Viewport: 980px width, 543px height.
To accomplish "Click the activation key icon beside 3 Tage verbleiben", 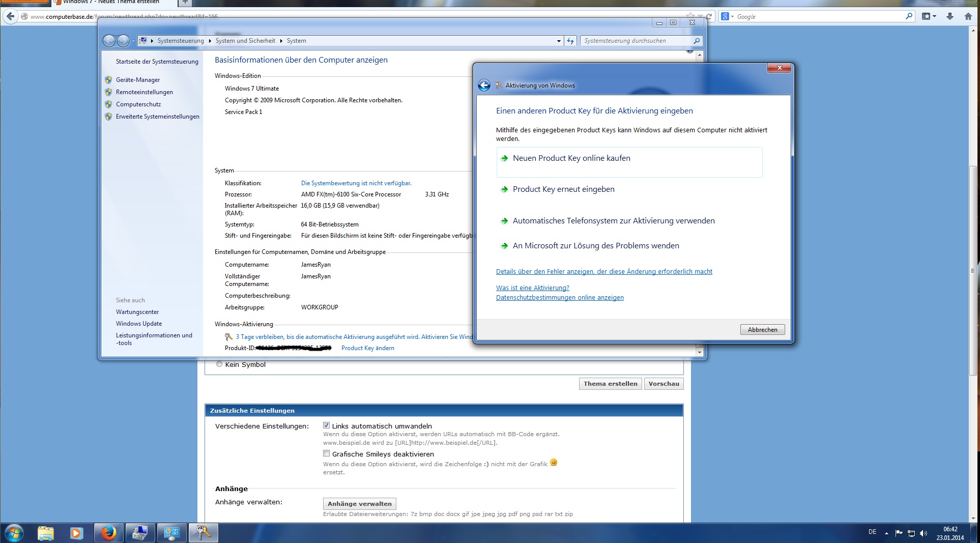I will tap(229, 337).
